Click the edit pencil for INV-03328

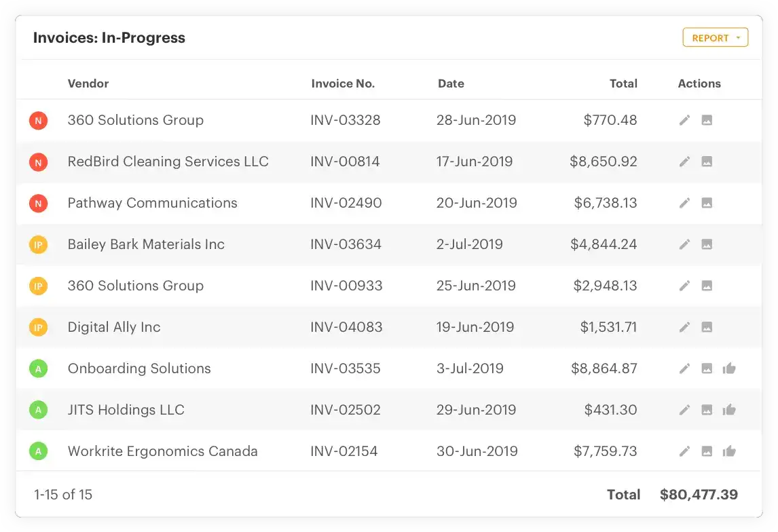pyautogui.click(x=684, y=119)
